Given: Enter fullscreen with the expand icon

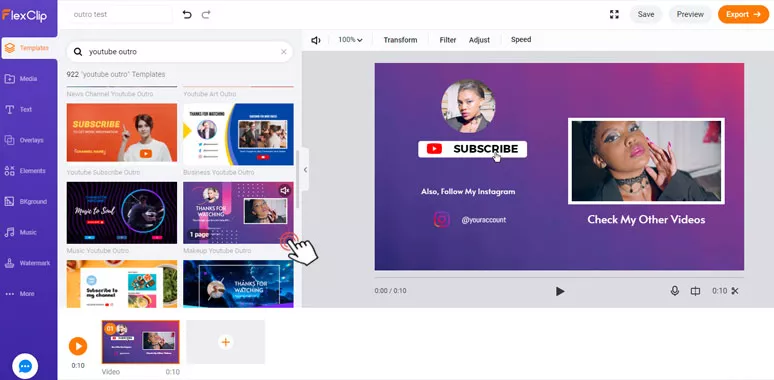Looking at the screenshot, I should click(614, 14).
